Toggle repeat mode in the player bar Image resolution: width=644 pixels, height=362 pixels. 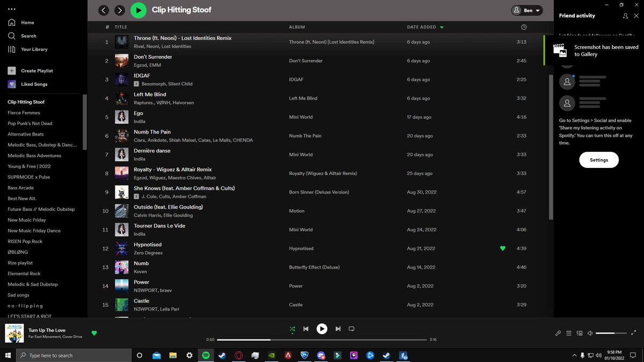(x=352, y=329)
